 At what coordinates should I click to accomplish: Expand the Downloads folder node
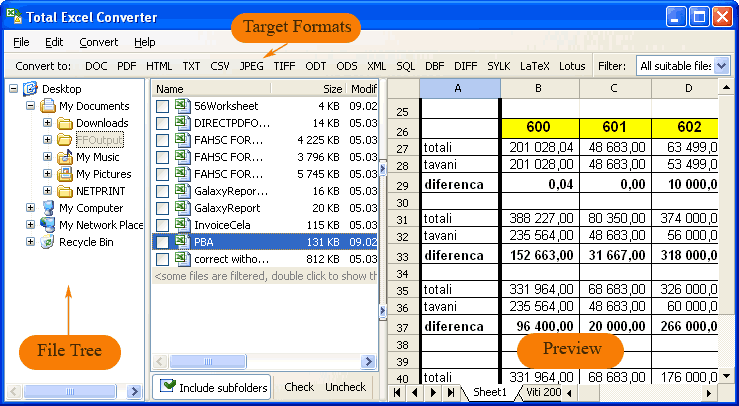tap(48, 123)
